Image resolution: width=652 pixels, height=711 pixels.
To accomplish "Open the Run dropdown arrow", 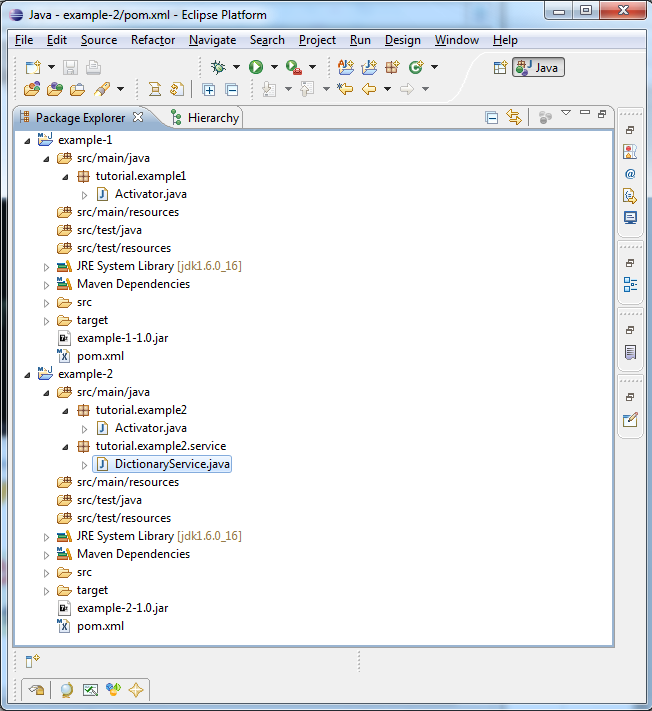I will coord(273,67).
